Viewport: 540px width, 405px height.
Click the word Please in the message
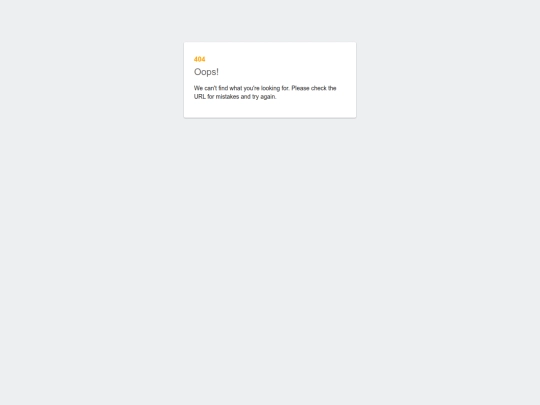(x=301, y=88)
